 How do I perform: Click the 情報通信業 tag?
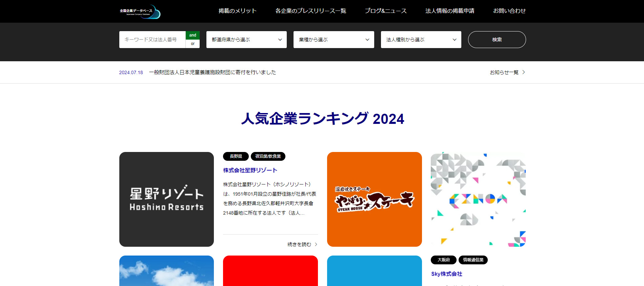coord(473,260)
